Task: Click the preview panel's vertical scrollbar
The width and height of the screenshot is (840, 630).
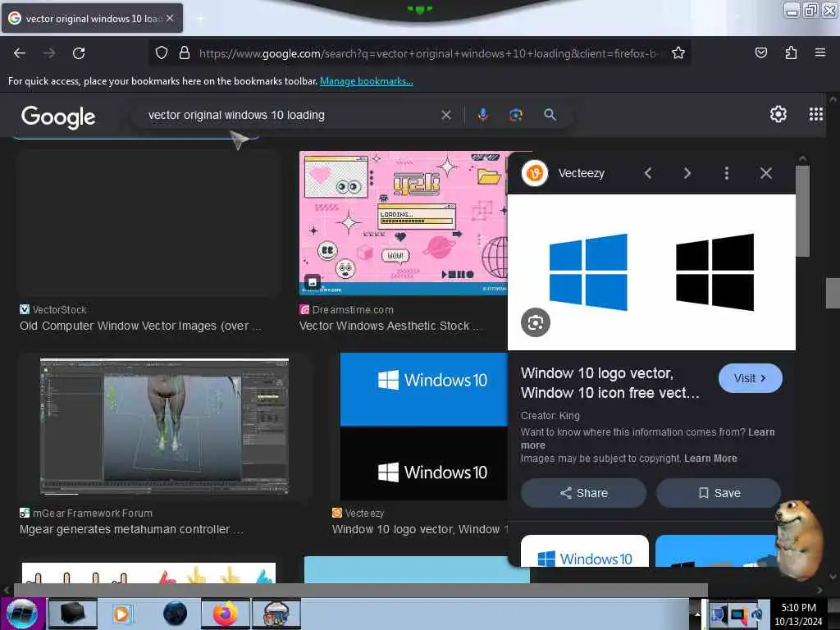Action: pos(802,211)
